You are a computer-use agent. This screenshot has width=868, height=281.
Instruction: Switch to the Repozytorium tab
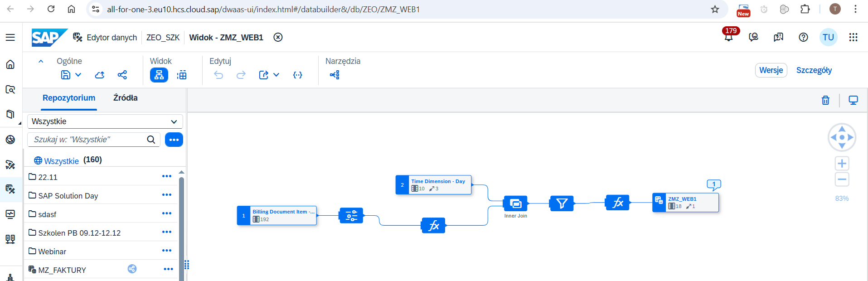[x=69, y=98]
